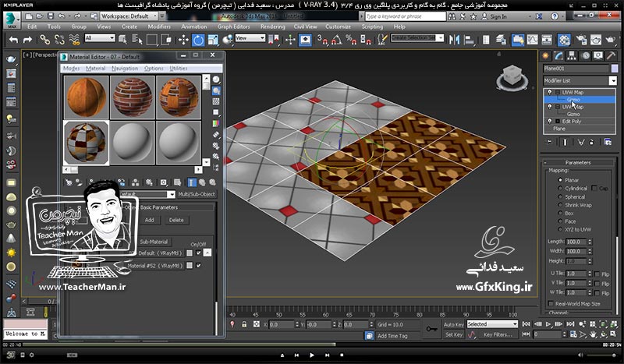Viewport: 624px width, 364px height.
Task: Toggle top UVW Map visibility bulb
Action: pyautogui.click(x=550, y=92)
